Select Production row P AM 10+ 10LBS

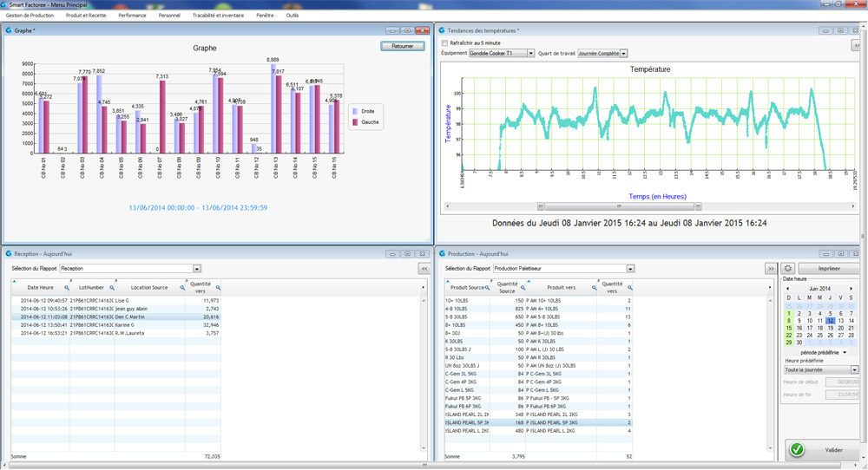[x=538, y=301]
